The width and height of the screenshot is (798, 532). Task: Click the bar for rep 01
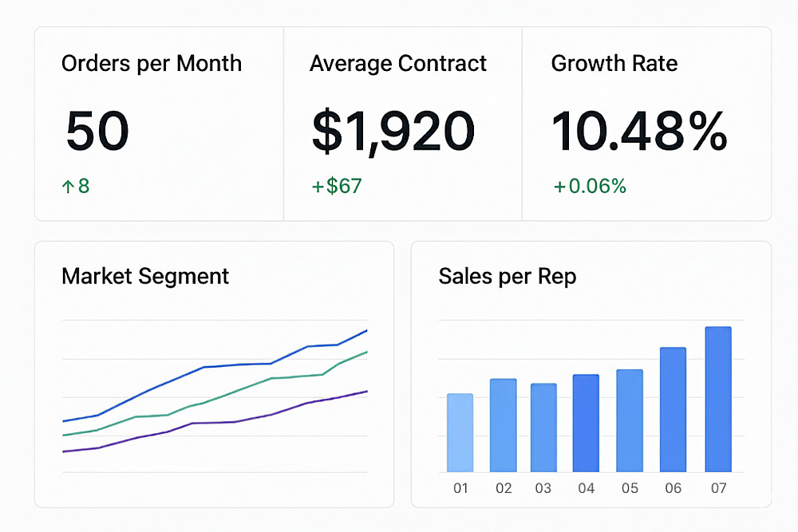click(x=460, y=432)
